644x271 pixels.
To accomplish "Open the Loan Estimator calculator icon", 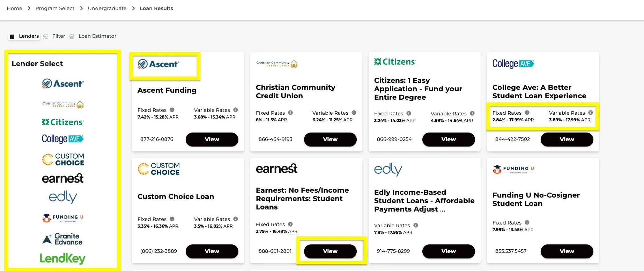I will click(72, 36).
